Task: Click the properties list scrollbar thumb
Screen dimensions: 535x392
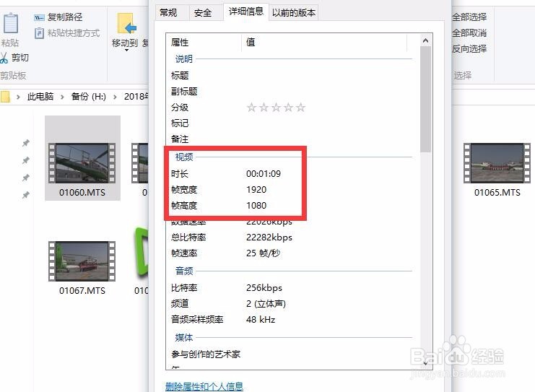Action: 425,100
